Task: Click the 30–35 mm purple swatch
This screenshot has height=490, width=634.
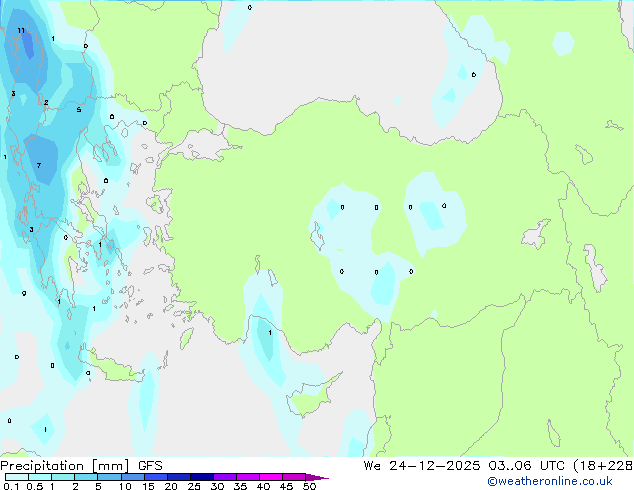Action: 224,477
